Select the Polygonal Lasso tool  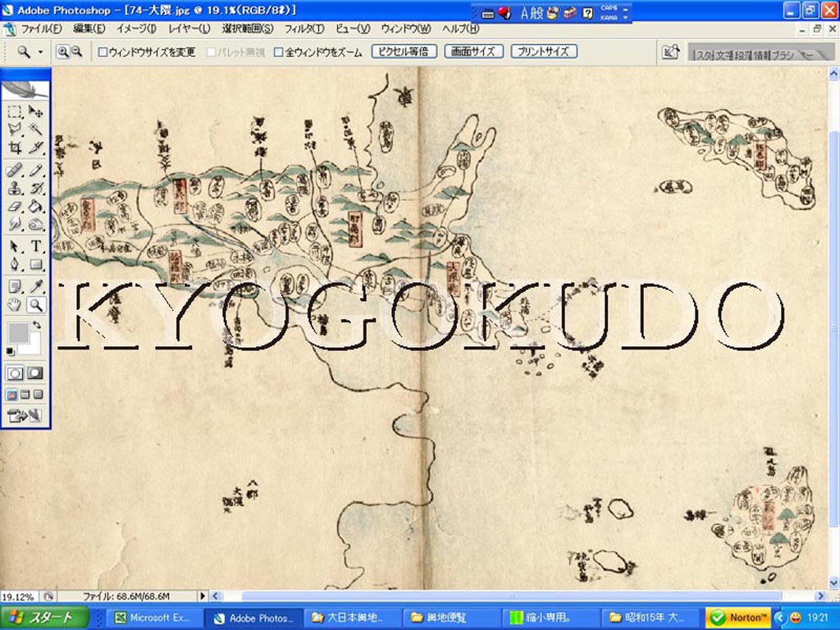pos(15,129)
